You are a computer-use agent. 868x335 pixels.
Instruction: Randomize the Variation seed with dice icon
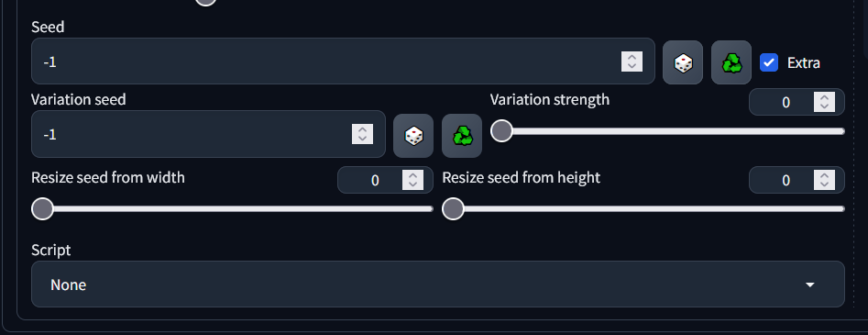tap(413, 136)
